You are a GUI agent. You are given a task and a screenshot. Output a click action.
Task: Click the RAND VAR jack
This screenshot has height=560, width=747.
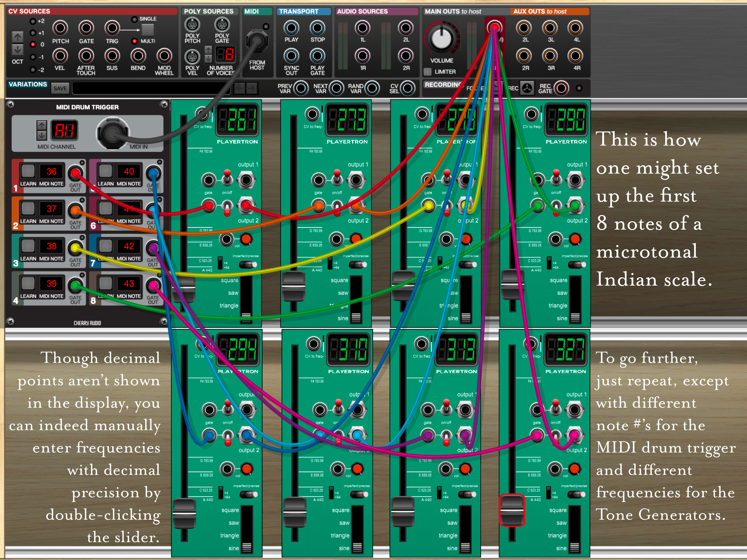(x=372, y=88)
